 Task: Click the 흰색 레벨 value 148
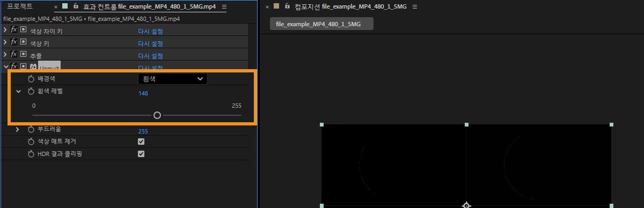point(143,93)
